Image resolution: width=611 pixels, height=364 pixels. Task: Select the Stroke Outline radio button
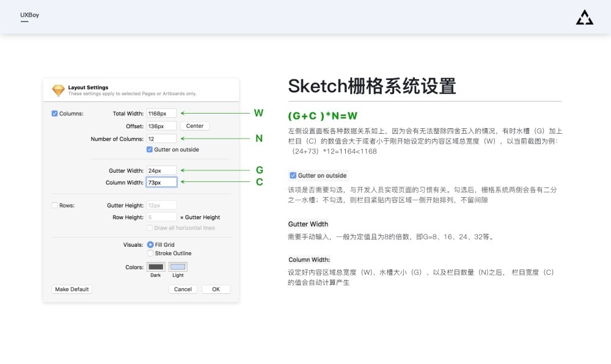[x=150, y=253]
